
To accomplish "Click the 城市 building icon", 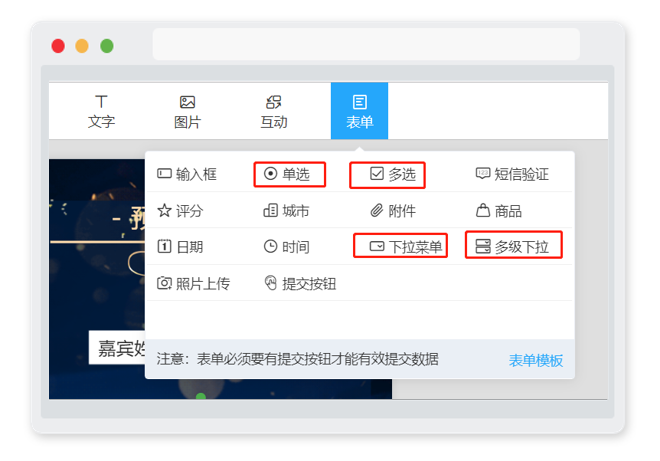I will [x=270, y=210].
